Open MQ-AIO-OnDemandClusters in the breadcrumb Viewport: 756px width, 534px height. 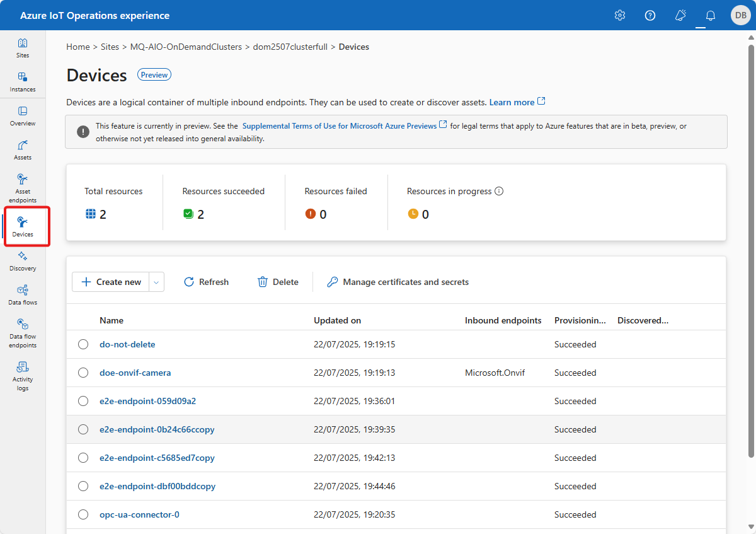[186, 47]
